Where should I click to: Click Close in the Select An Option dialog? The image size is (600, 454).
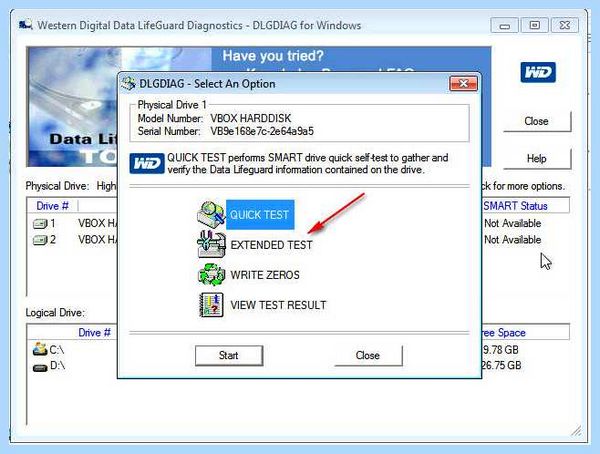point(368,356)
